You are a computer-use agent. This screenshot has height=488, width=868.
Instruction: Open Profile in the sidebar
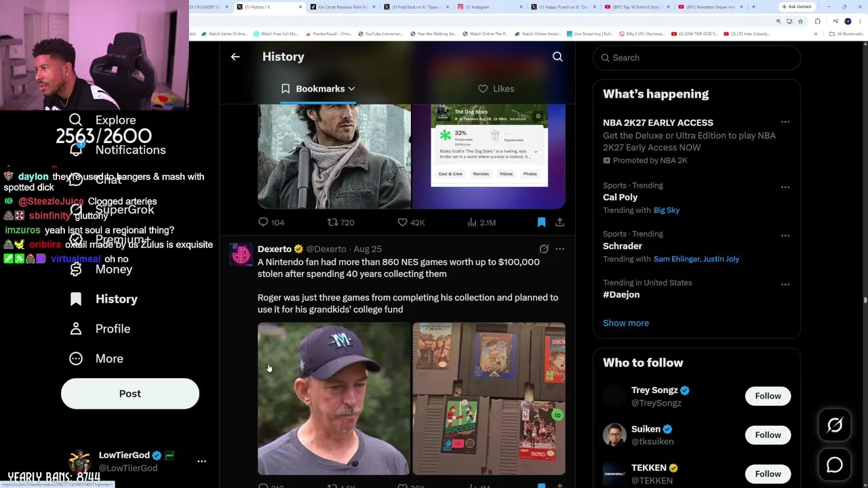pos(100,329)
